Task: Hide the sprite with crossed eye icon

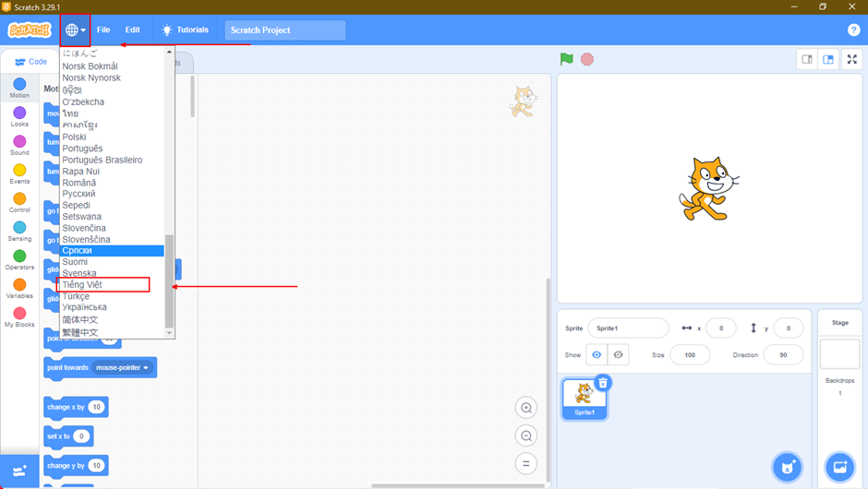Action: [x=619, y=354]
